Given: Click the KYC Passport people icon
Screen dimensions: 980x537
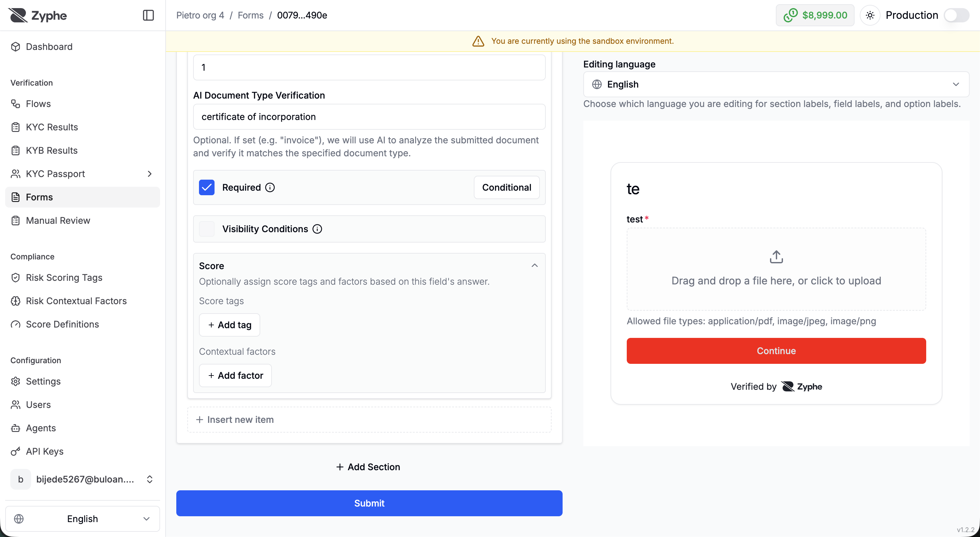Looking at the screenshot, I should tap(16, 173).
